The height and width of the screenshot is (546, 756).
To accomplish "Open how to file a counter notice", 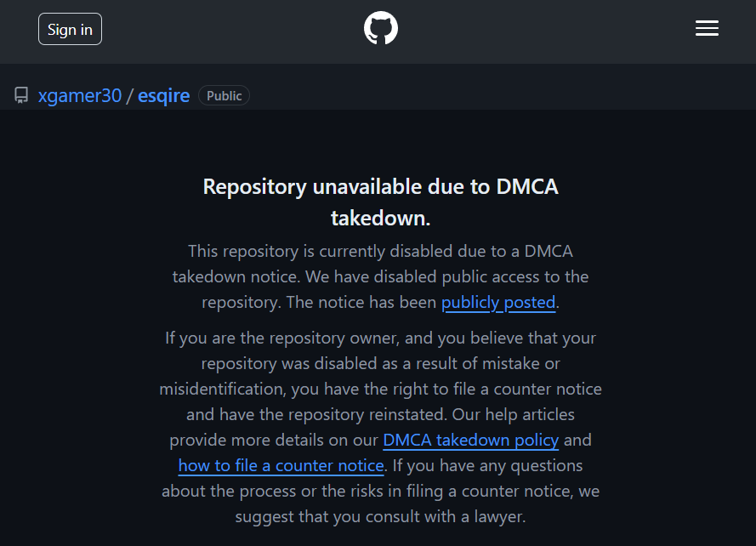I will click(281, 465).
